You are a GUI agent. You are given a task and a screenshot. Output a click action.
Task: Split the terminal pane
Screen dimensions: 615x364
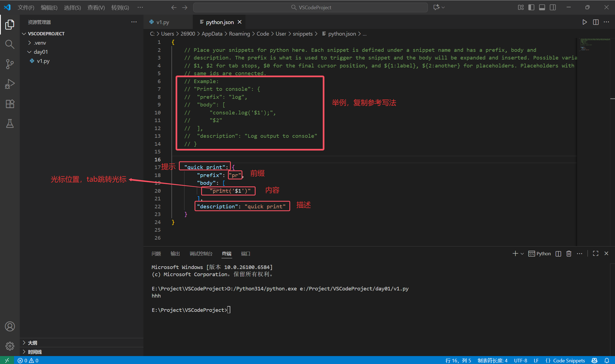point(558,254)
